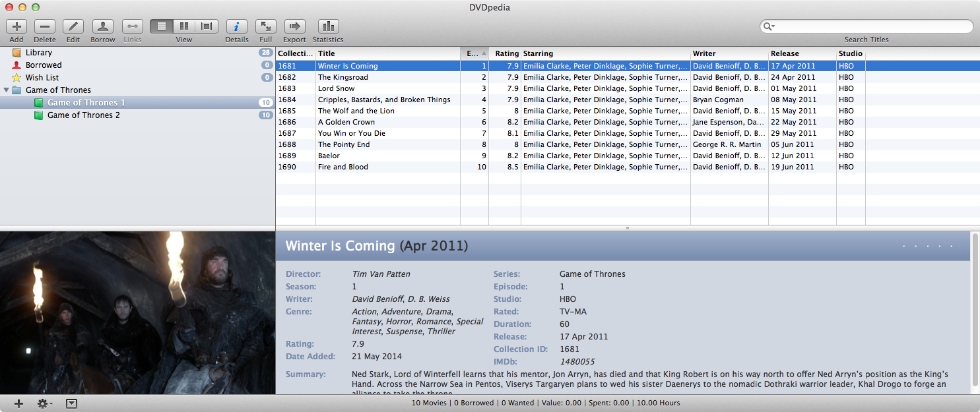Select the Borrowed sidebar item
The width and height of the screenshot is (980, 412).
[x=137, y=65]
